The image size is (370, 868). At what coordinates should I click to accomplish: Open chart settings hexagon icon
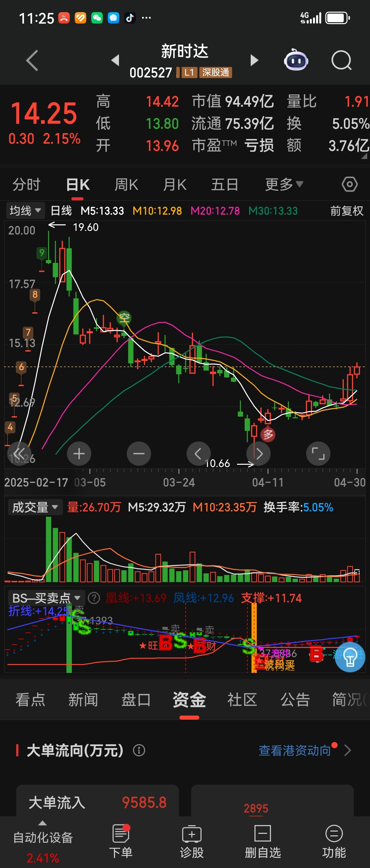349,184
